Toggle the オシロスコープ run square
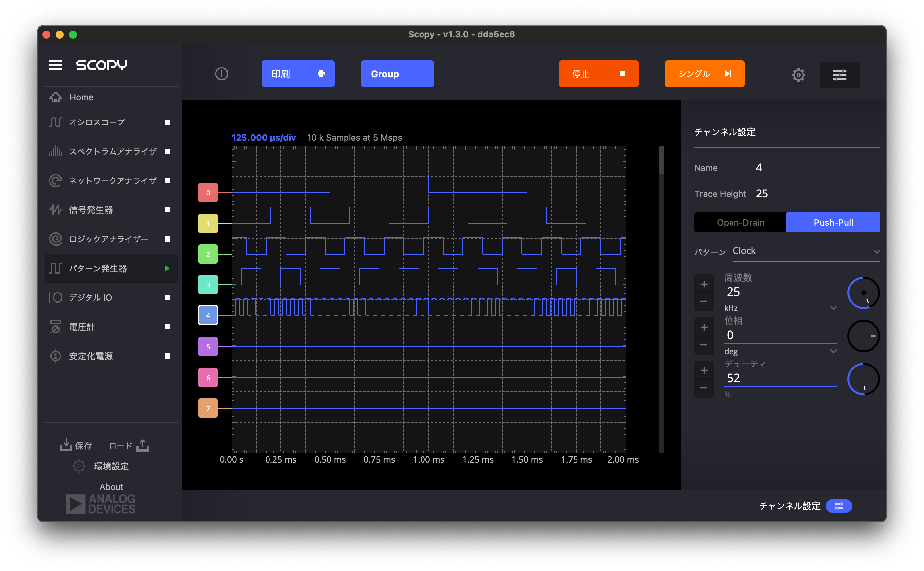Viewport: 924px width, 571px height. click(x=167, y=122)
